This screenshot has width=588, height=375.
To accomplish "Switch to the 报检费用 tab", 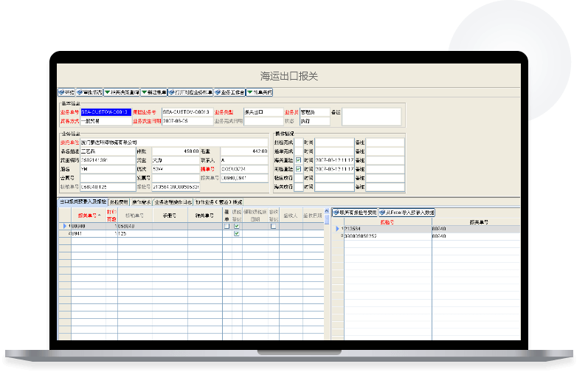I will point(119,202).
